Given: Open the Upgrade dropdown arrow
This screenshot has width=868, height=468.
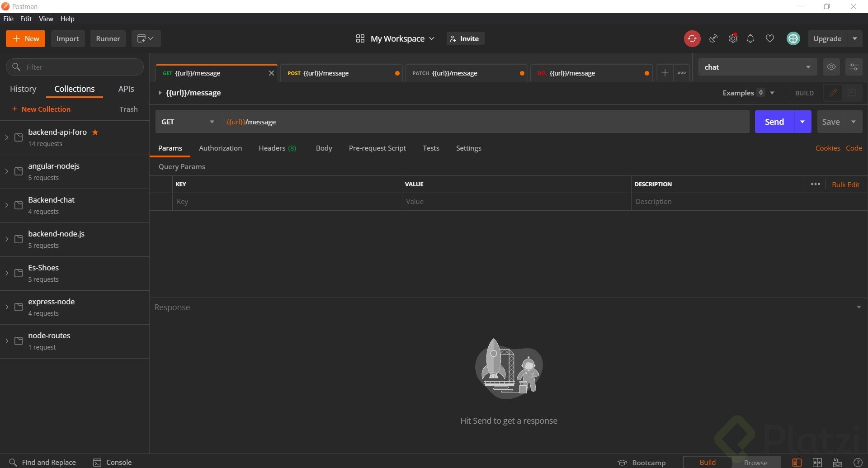Looking at the screenshot, I should pyautogui.click(x=854, y=39).
